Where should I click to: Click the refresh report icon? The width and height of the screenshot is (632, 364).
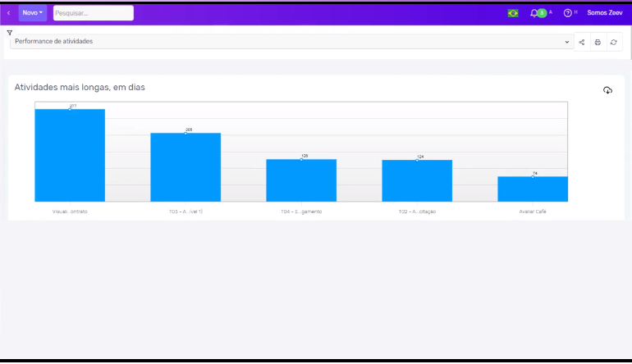tap(613, 42)
